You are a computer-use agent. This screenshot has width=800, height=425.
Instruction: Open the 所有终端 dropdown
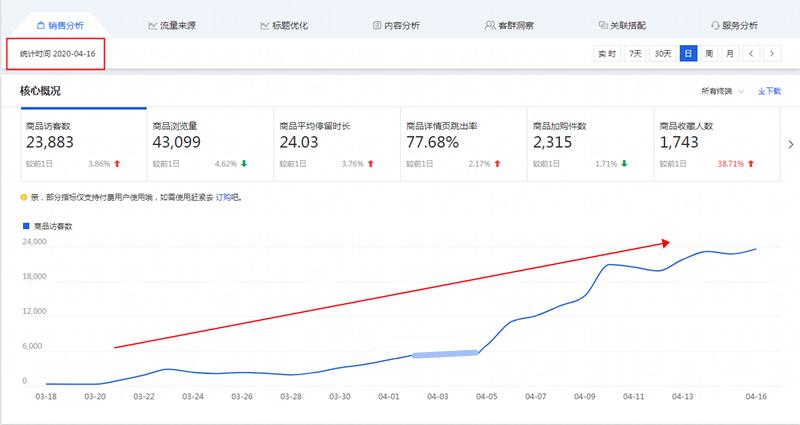tap(722, 91)
